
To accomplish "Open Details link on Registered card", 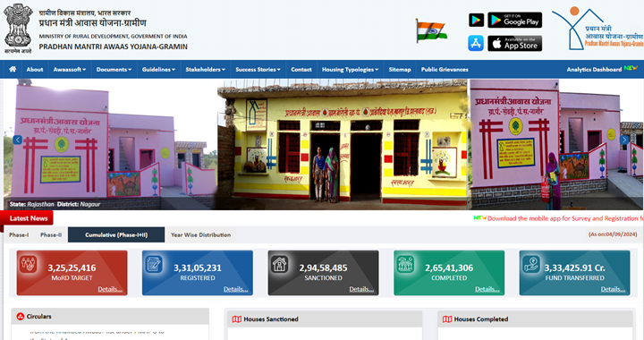I will 235,289.
